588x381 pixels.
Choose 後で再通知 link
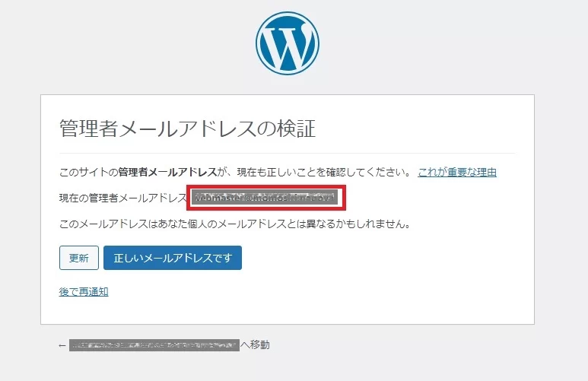[x=84, y=292]
